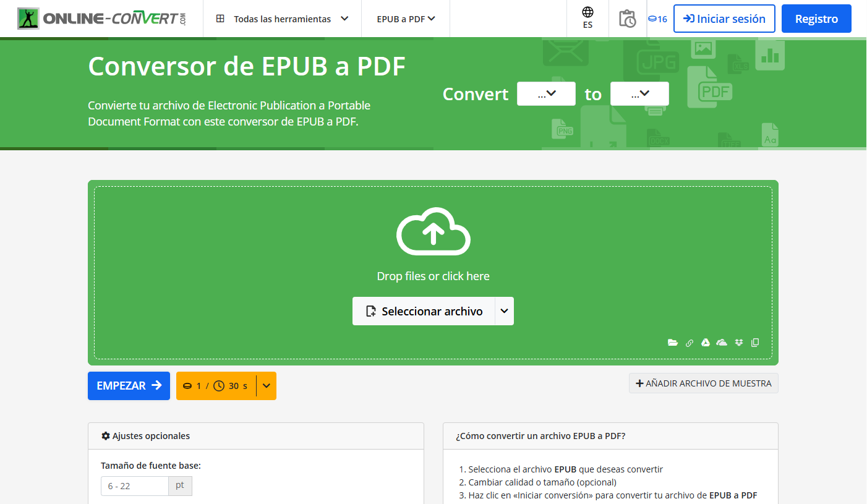Select the Google Drive upload icon
867x504 pixels.
(706, 342)
